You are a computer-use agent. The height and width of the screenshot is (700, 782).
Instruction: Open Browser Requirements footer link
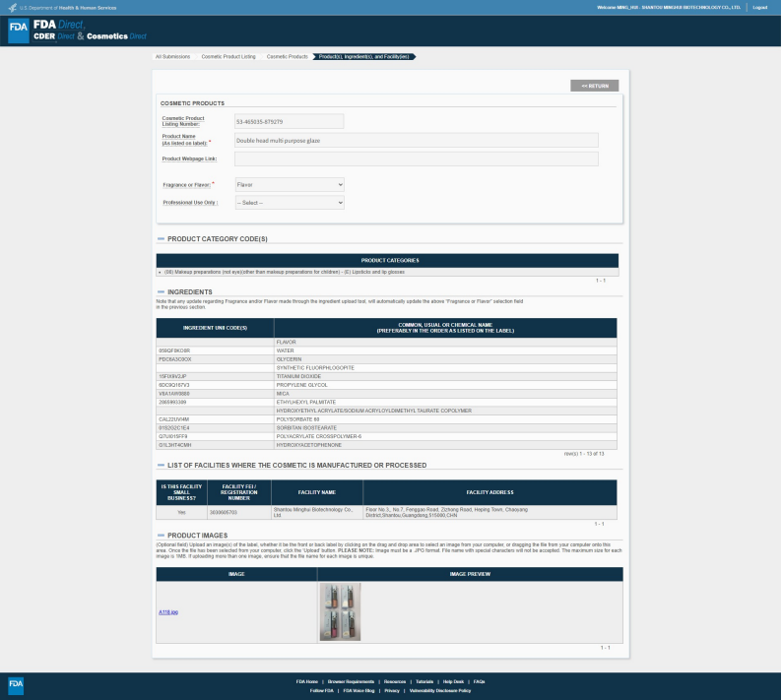(353, 681)
